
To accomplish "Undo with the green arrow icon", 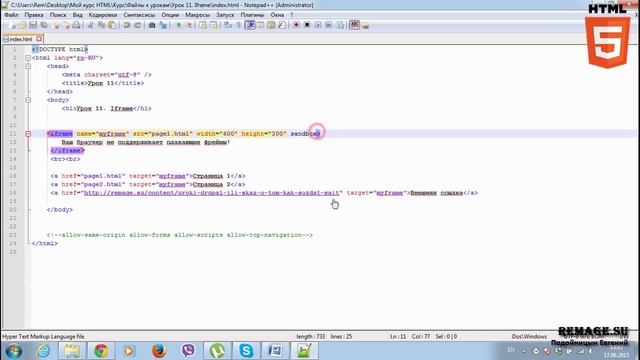I will coord(127,25).
